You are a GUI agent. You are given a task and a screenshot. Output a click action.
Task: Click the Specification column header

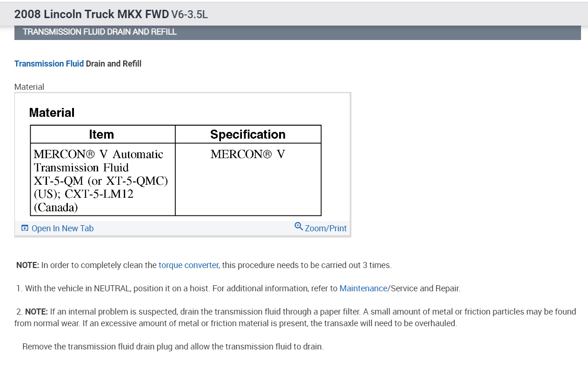click(247, 134)
